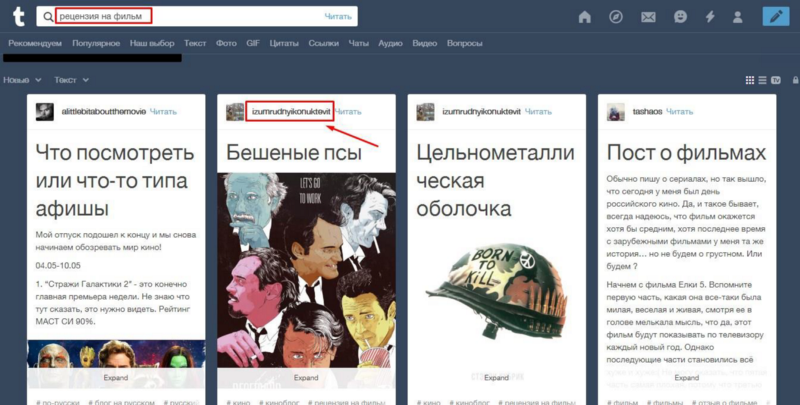Show activity via the lightning bolt icon
Screen dimensions: 800x405
click(x=710, y=17)
